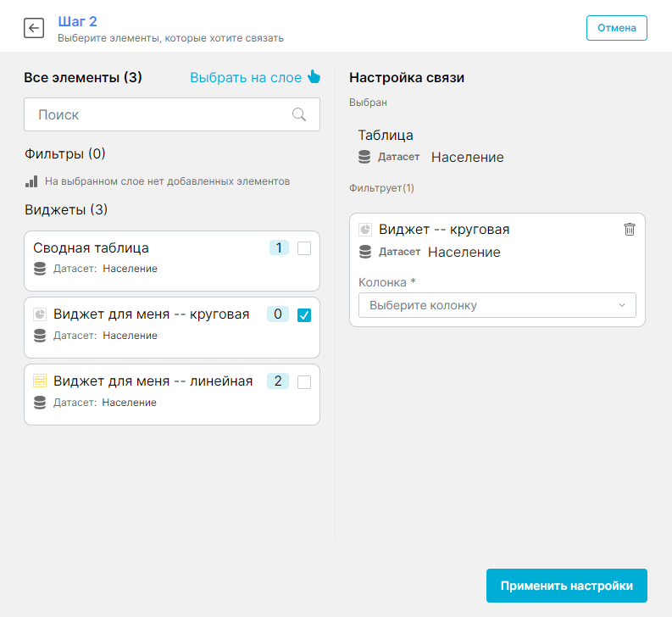Viewport: 672px width, 617px height.
Task: Click dataset icon under Сводная таблица
Action: pyautogui.click(x=40, y=269)
